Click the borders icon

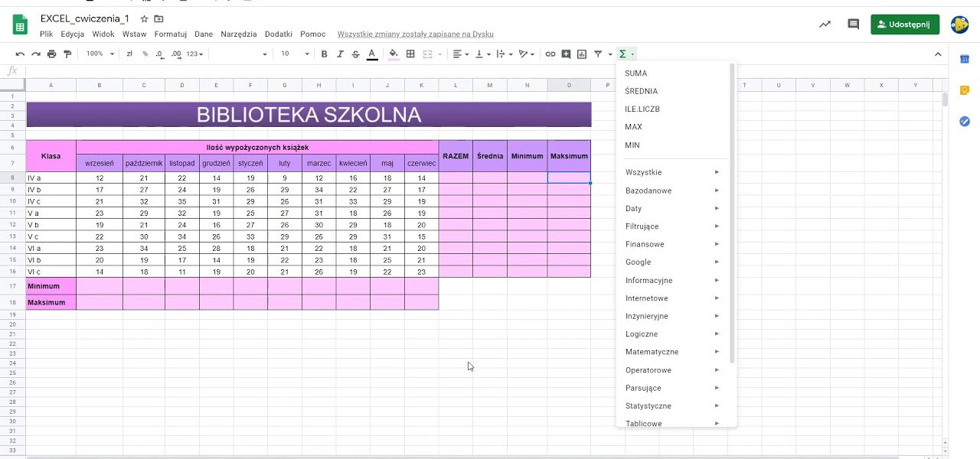click(x=410, y=54)
